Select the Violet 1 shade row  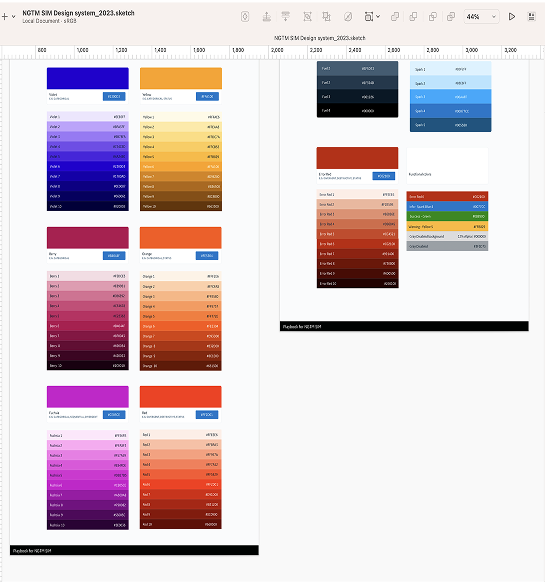click(88, 116)
